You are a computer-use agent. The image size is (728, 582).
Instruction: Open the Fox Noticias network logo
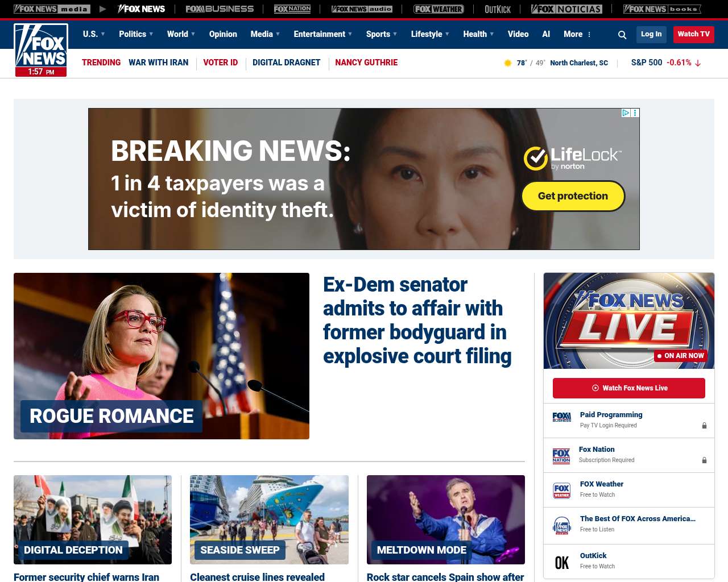click(566, 9)
